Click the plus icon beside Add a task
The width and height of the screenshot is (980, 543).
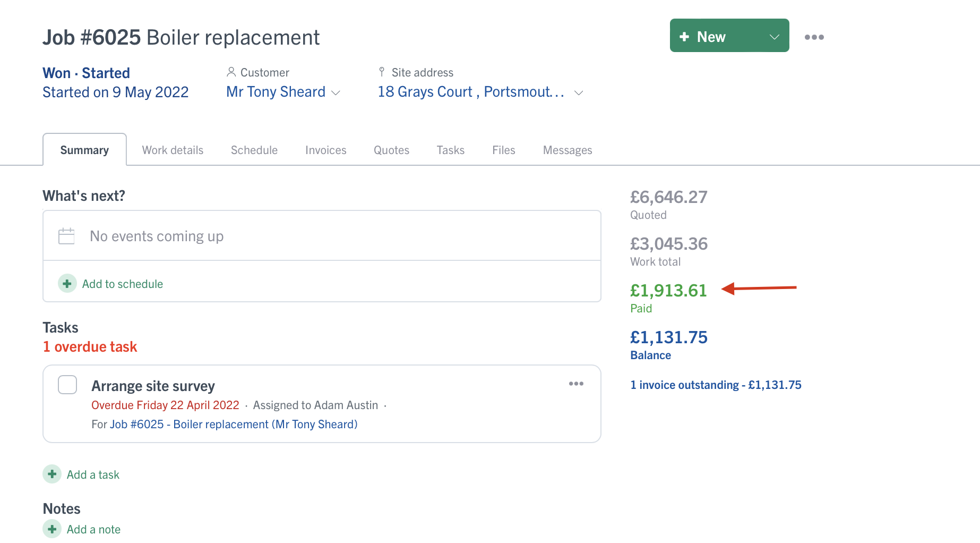[52, 474]
